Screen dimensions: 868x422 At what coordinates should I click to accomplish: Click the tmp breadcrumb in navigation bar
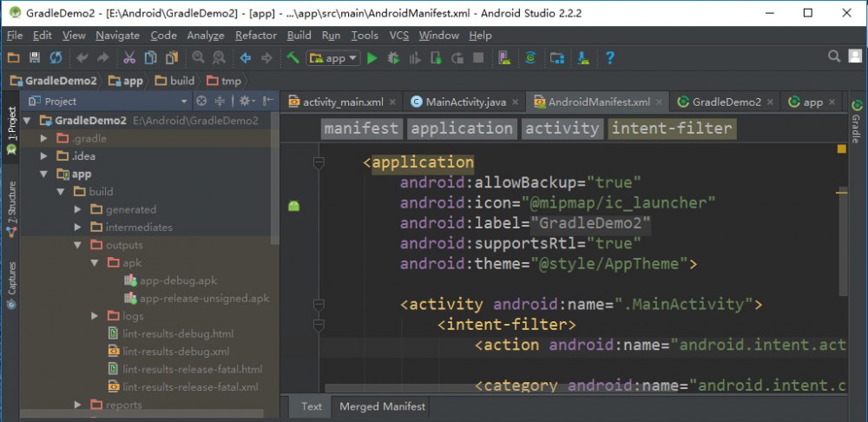pos(224,81)
